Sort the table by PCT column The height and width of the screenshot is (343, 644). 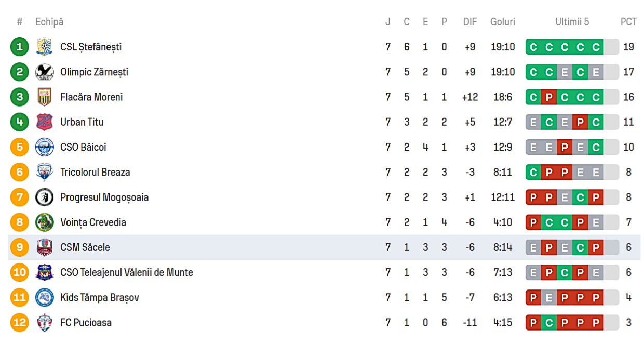click(628, 22)
